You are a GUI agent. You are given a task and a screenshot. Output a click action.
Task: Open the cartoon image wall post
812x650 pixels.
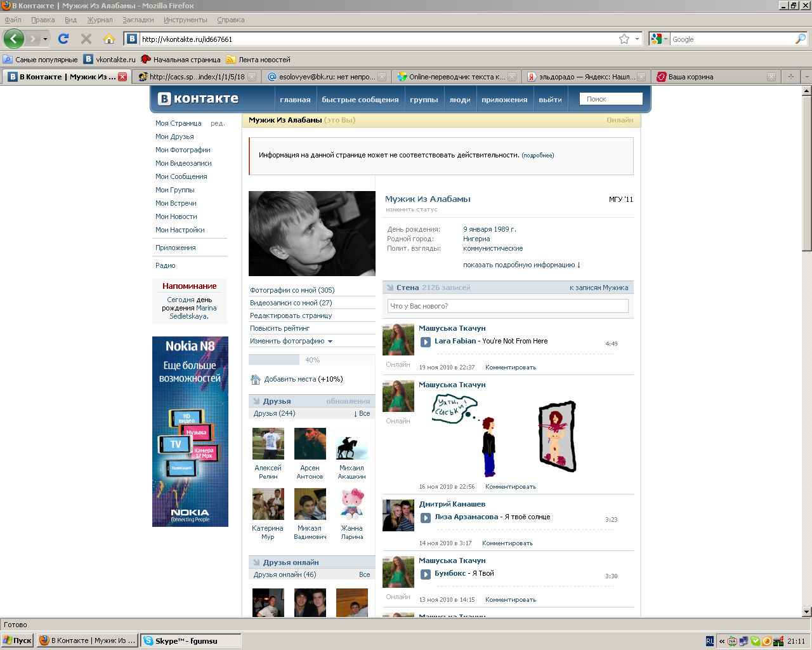504,435
